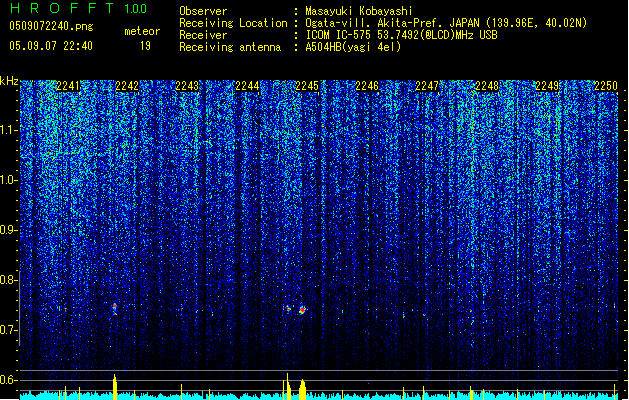Image resolution: width=629 pixels, height=400 pixels.
Task: Click the 0.8 kHz axis label
Action: 9,280
